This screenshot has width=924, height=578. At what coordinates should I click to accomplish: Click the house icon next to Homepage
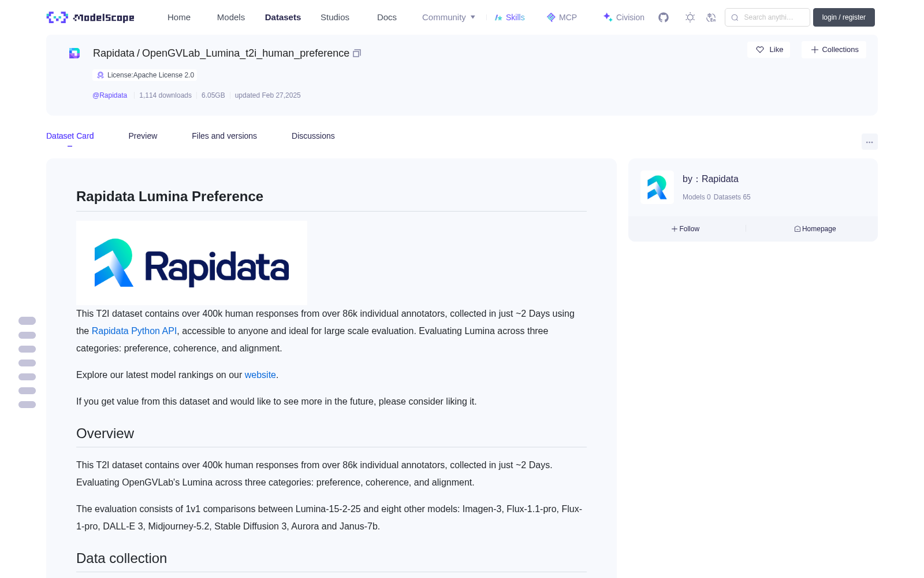coord(798,229)
